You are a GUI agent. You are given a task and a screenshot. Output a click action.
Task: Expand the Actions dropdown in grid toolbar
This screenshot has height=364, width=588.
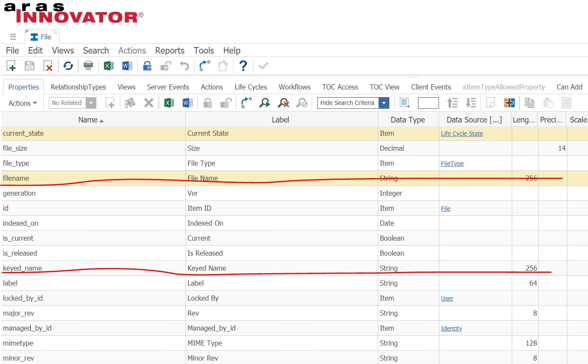pyautogui.click(x=23, y=103)
